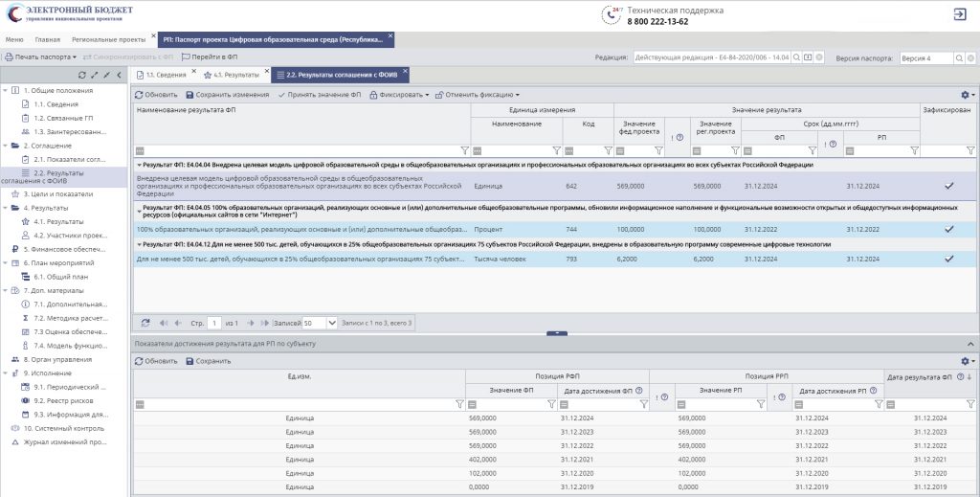The height and width of the screenshot is (497, 980).
Task: Click help icon next to Дата достижения ФП
Action: click(639, 391)
